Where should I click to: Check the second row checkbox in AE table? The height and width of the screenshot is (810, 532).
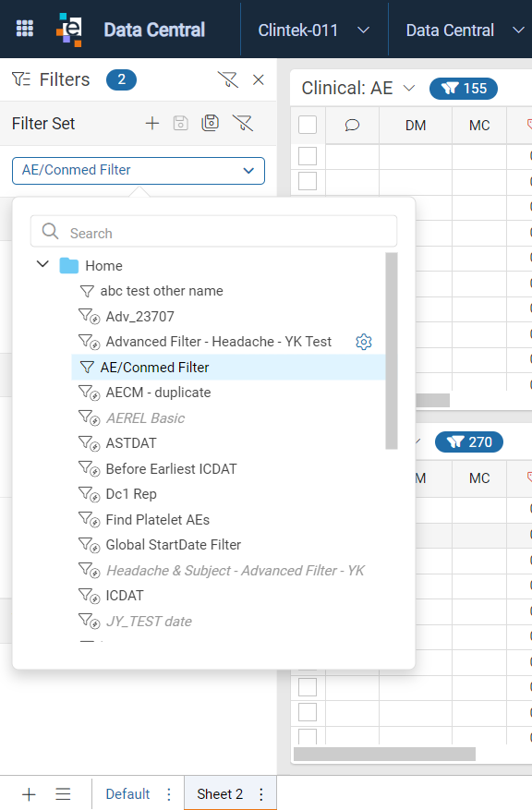point(308,181)
